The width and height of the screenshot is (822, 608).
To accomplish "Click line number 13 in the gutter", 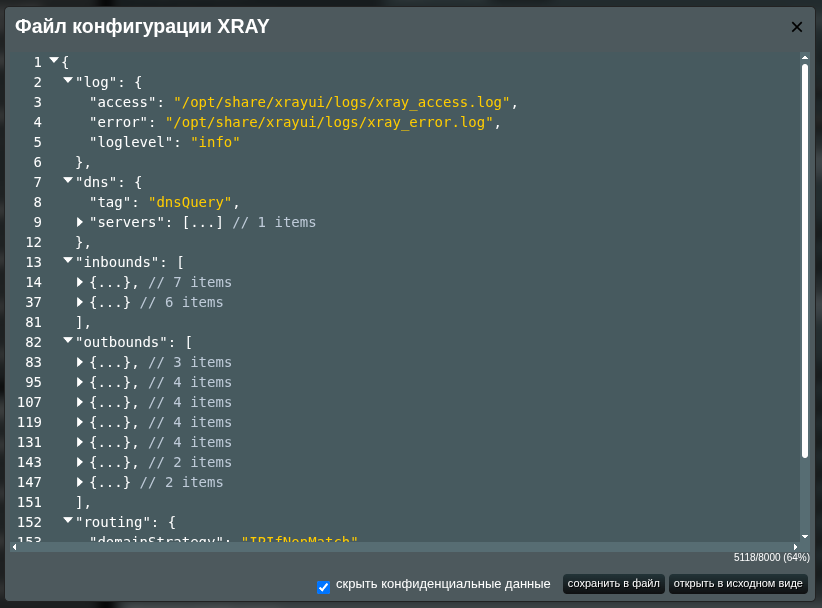I will (x=34, y=262).
